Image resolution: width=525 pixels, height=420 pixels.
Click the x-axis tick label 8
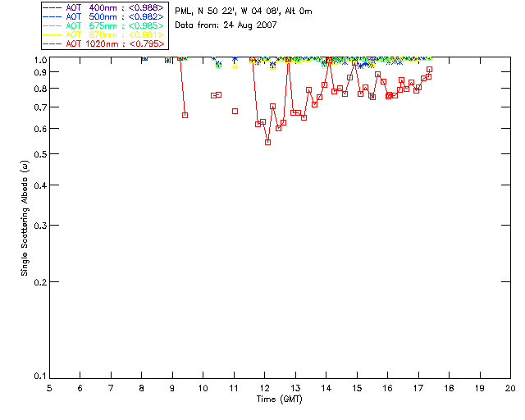point(142,388)
